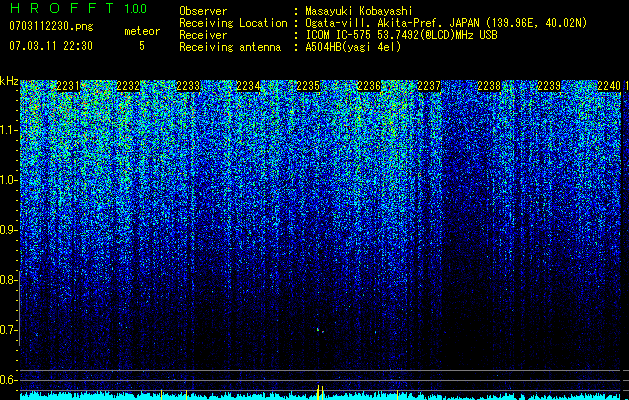The height and width of the screenshot is (400, 629).
Task: Click the meteor count value 5
Action: (x=142, y=46)
